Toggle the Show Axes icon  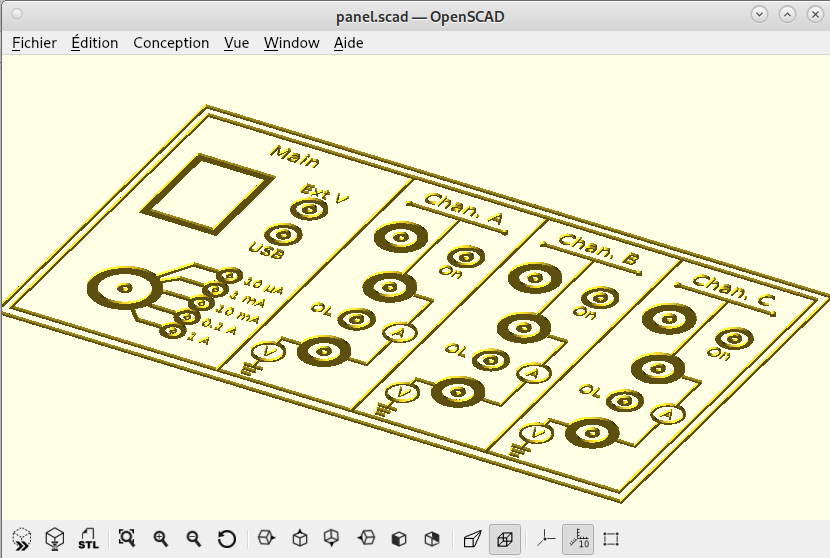(x=545, y=539)
